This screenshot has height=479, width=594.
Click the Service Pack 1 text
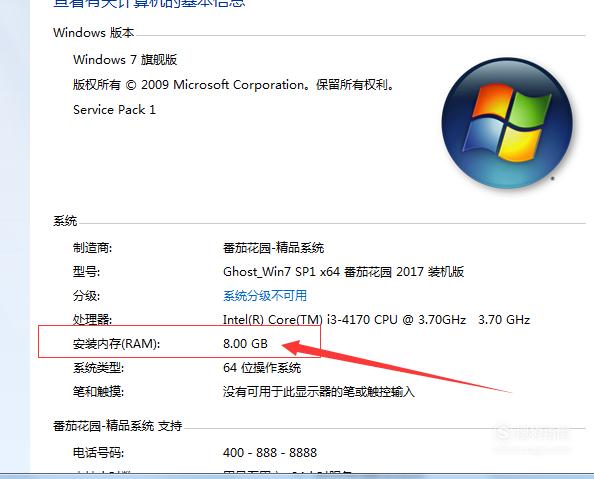pyautogui.click(x=114, y=110)
